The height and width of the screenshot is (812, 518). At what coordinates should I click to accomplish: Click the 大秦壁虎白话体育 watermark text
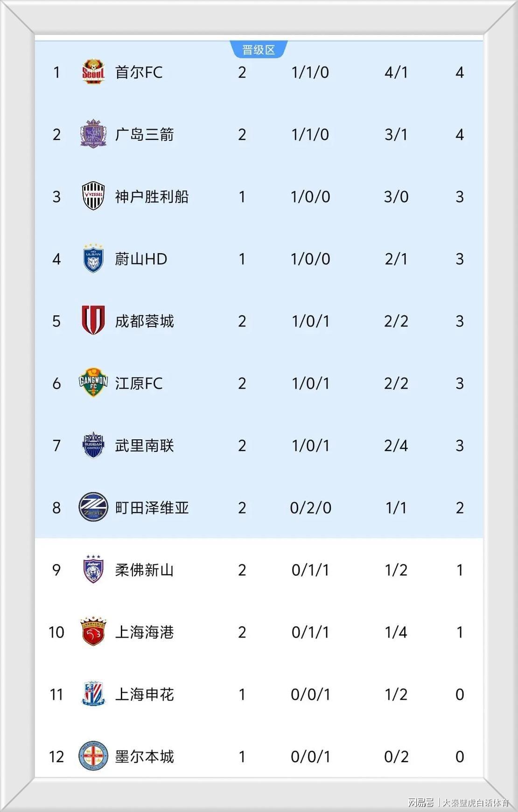point(475,803)
